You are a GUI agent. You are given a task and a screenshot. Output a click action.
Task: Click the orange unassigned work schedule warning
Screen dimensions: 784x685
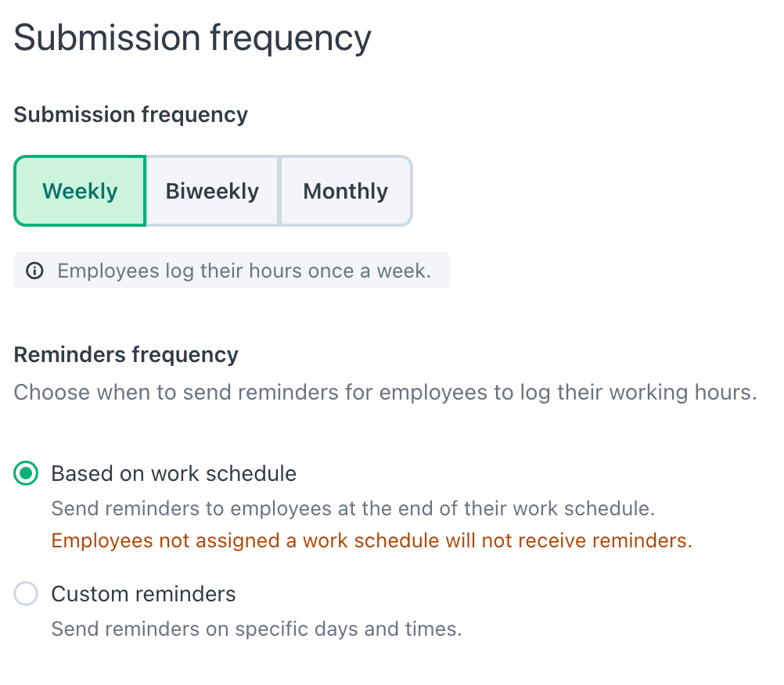(x=372, y=541)
